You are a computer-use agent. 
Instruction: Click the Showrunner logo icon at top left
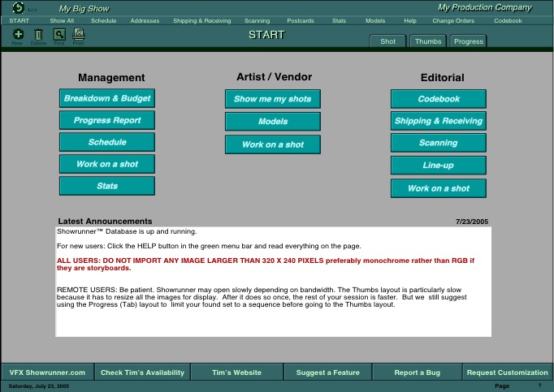pos(18,7)
